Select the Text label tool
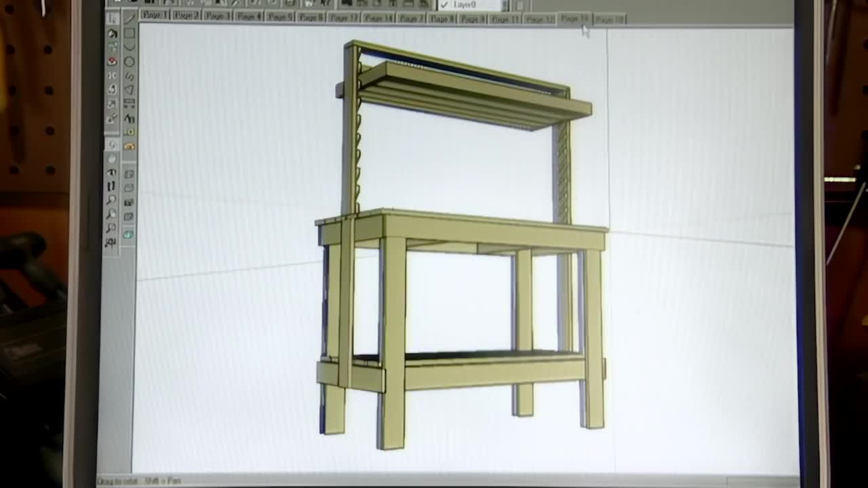This screenshot has width=868, height=488. click(129, 118)
